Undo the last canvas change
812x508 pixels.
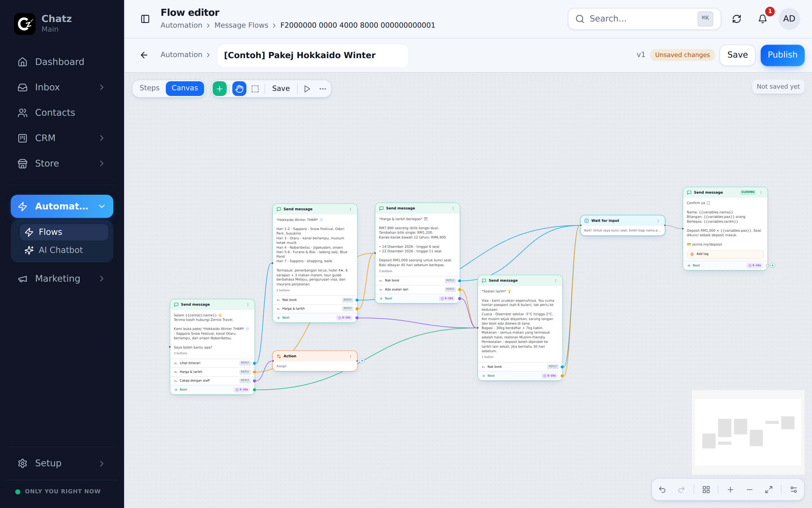tap(662, 490)
